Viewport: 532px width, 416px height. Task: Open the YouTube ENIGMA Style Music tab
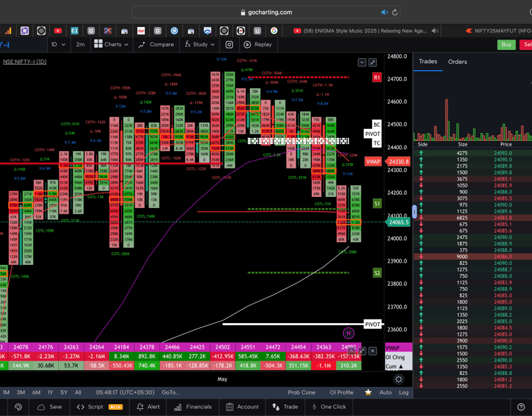[366, 31]
